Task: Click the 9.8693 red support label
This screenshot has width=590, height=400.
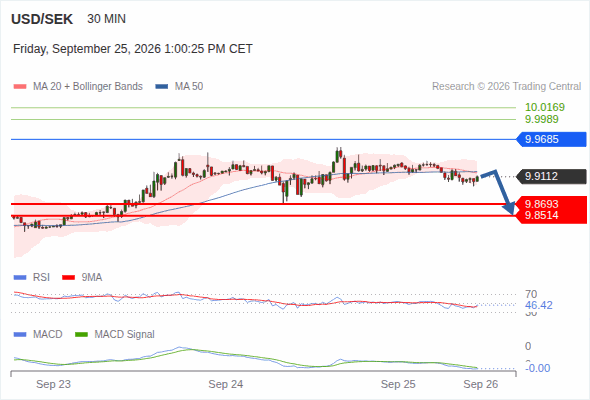Action: 541,204
